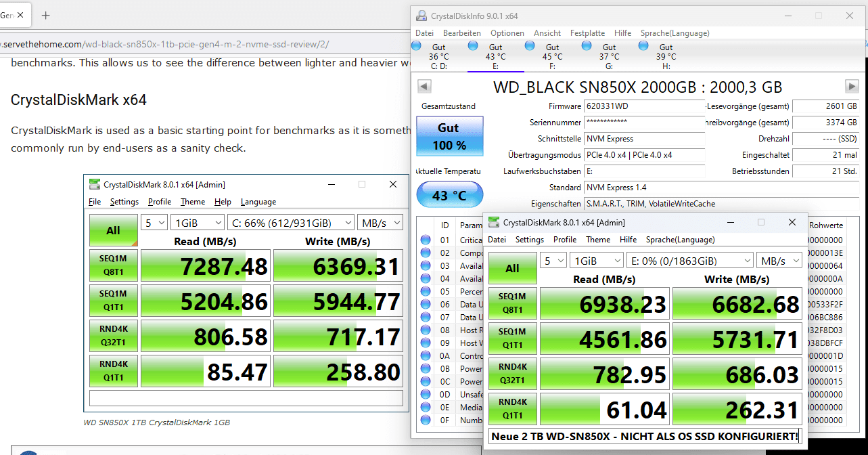868x455 pixels.
Task: Click the CrystalDiskMark benchmark image on the webpage
Action: [246, 292]
